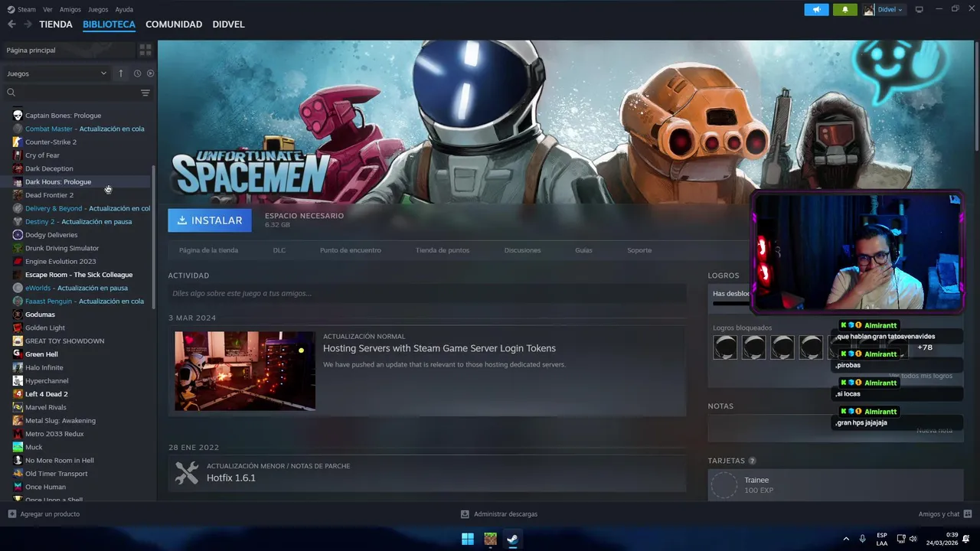Select the BIBLIOTECA section

coord(109,24)
